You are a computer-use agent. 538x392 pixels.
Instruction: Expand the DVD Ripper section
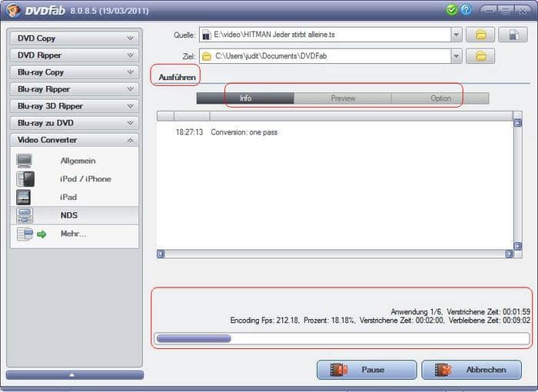pos(74,55)
